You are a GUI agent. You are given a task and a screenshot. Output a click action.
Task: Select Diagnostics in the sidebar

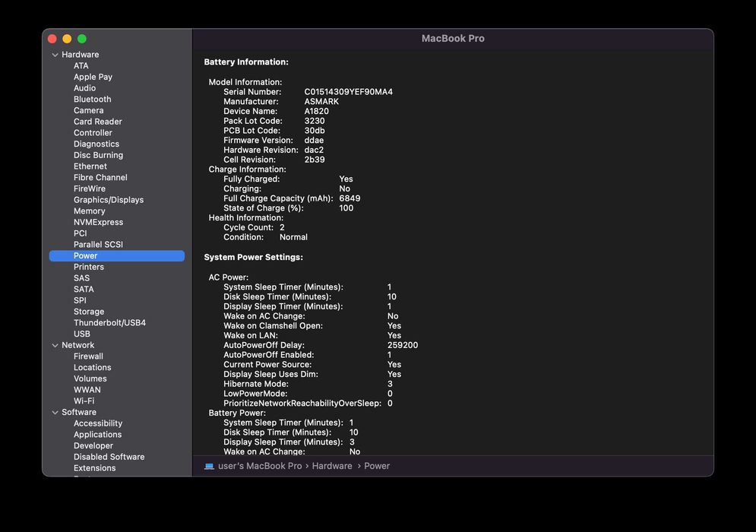(x=96, y=144)
